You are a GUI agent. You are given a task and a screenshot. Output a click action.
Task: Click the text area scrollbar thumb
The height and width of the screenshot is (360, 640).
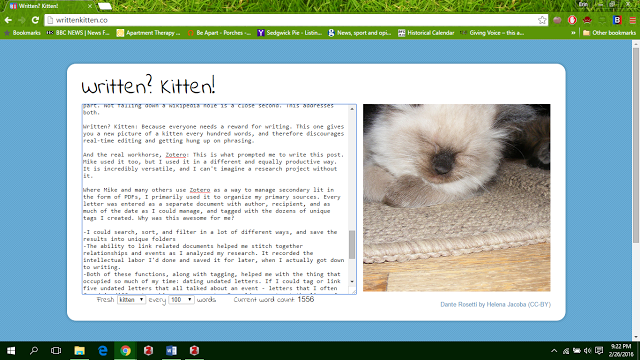[352, 244]
